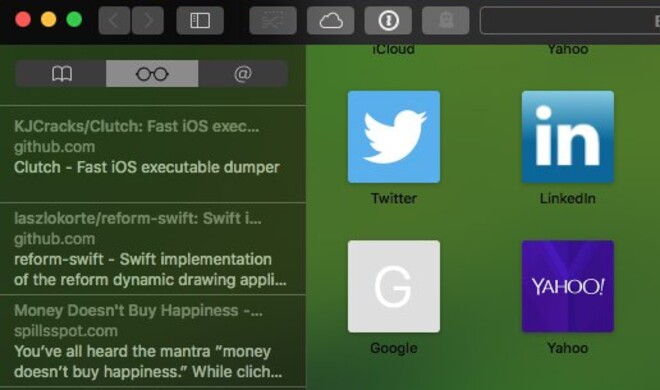The height and width of the screenshot is (390, 660).
Task: Switch to the Reading List glasses tab
Action: 152,74
